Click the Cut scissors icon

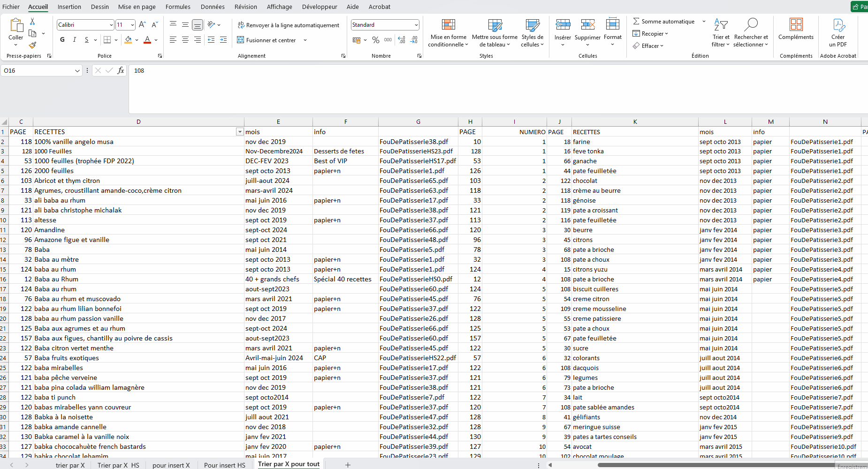click(32, 22)
